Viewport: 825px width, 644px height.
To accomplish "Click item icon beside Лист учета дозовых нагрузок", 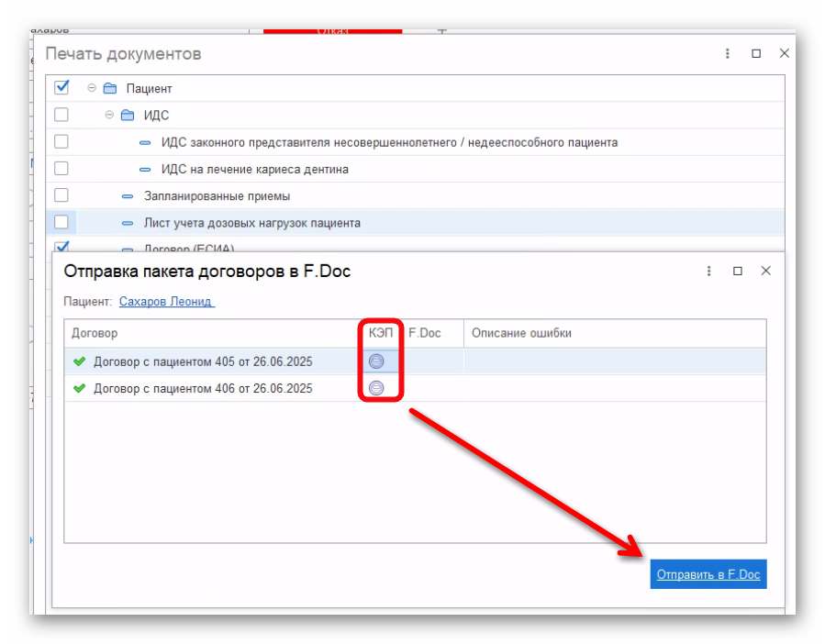I will 128,223.
